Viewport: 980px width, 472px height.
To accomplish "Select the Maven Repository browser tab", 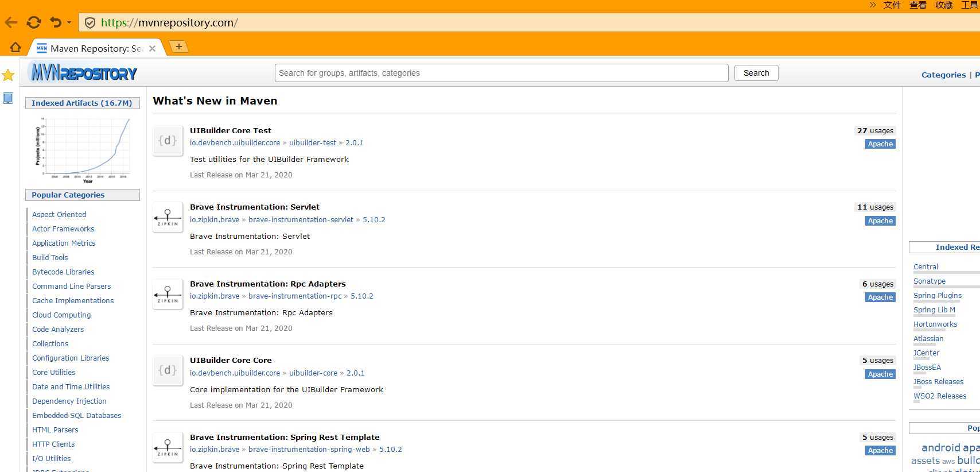I will 96,48.
